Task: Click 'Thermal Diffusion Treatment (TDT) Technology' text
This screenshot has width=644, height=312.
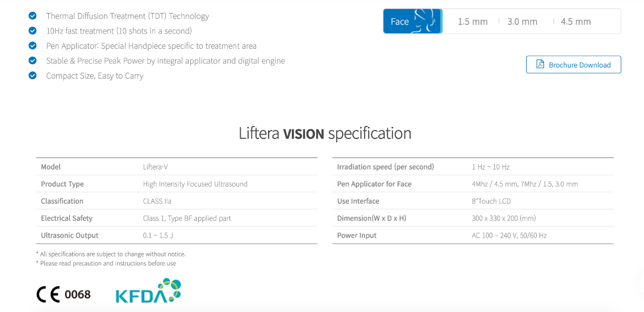Action: [128, 16]
